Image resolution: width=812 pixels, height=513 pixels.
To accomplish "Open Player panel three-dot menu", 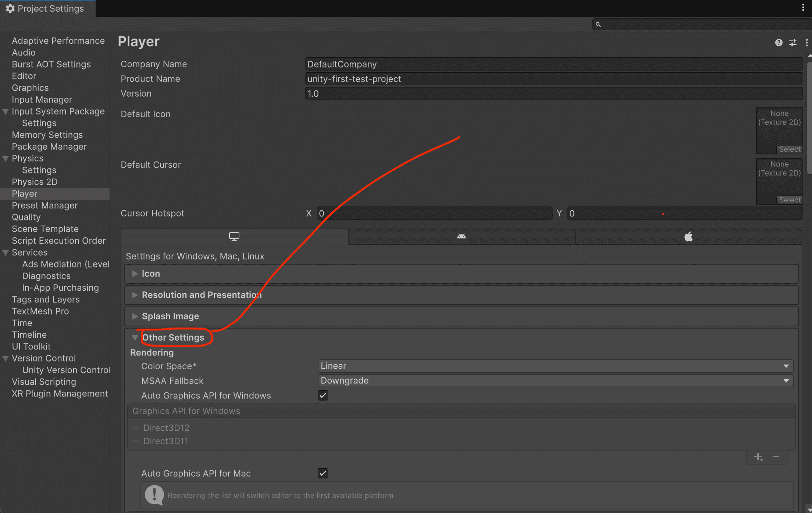I will 806,43.
